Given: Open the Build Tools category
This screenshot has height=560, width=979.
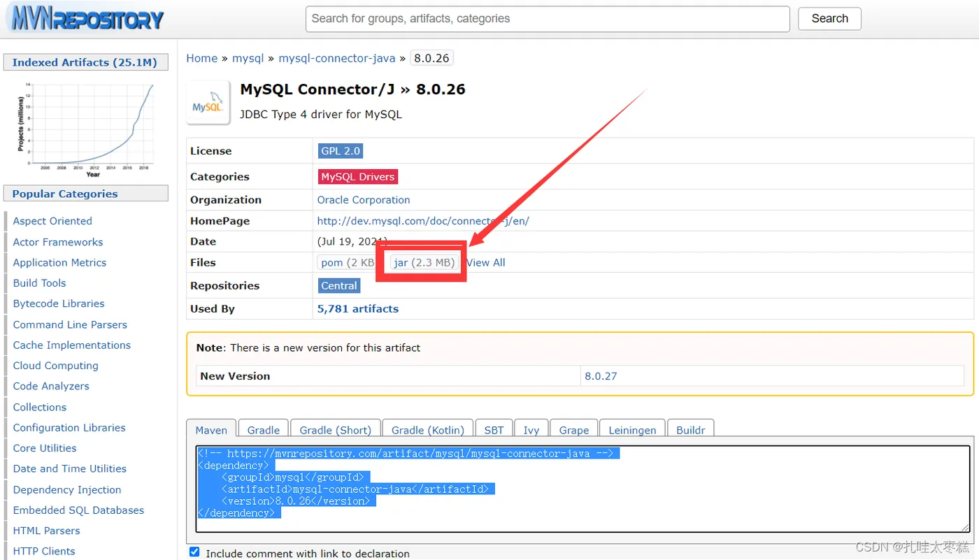Looking at the screenshot, I should click(39, 282).
